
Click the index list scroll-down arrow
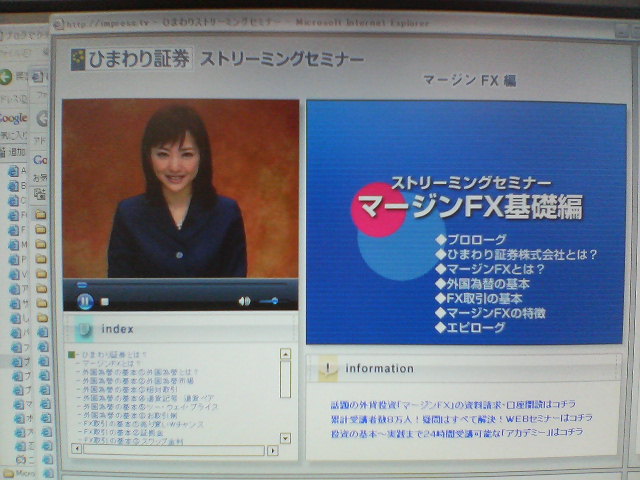pos(285,438)
